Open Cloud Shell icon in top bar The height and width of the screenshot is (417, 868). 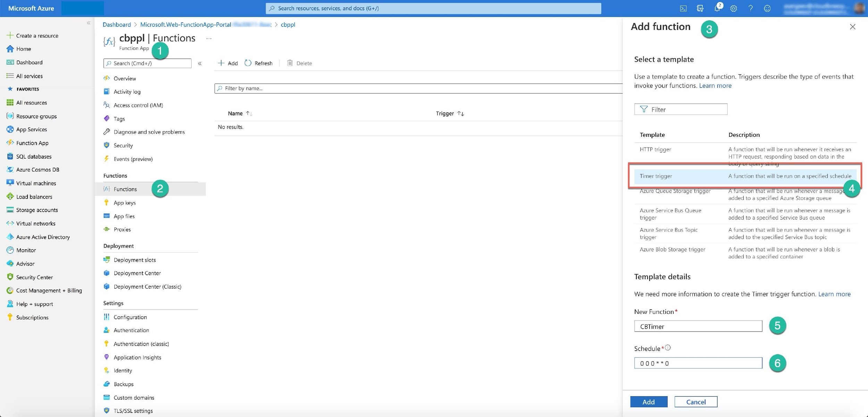[x=683, y=8]
